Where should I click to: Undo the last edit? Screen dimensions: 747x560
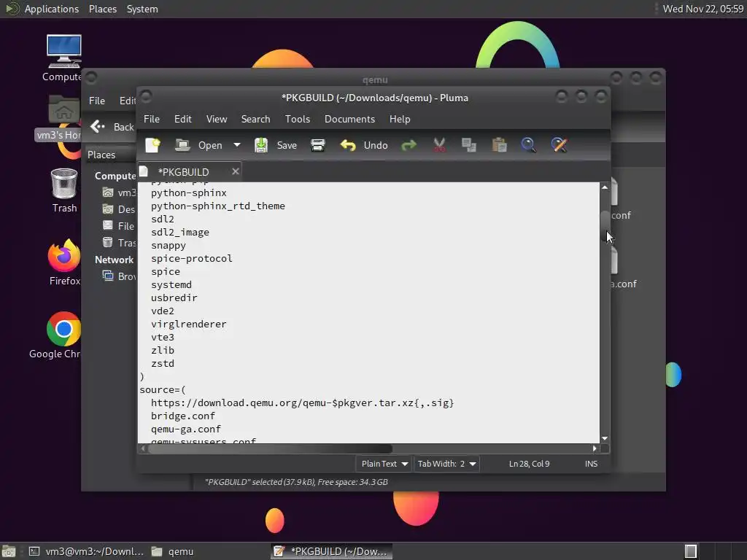tap(364, 145)
